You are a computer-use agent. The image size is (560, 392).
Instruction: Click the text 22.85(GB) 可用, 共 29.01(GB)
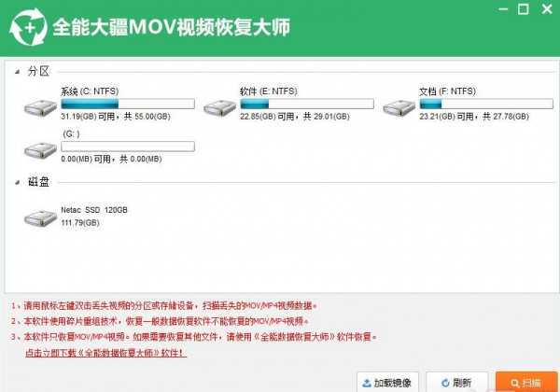[295, 117]
